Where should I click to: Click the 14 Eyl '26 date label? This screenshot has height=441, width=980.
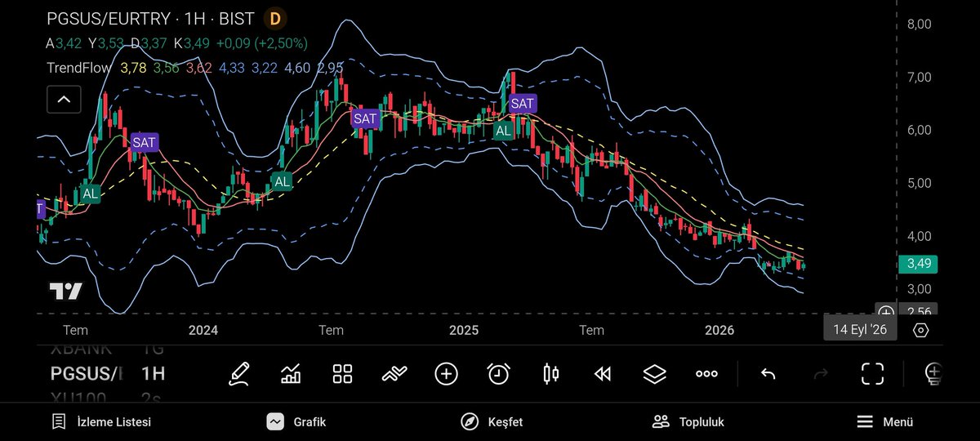[x=860, y=330]
